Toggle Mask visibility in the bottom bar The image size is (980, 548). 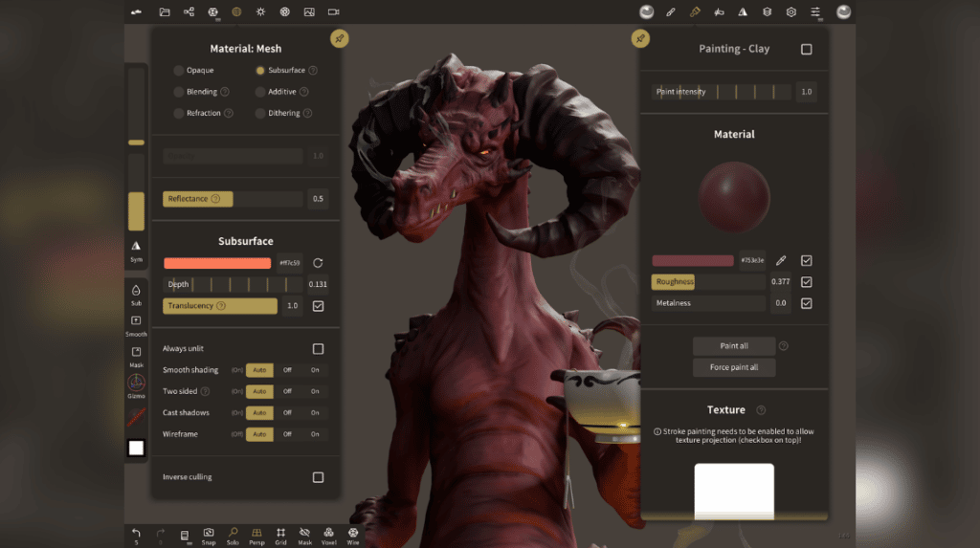305,536
